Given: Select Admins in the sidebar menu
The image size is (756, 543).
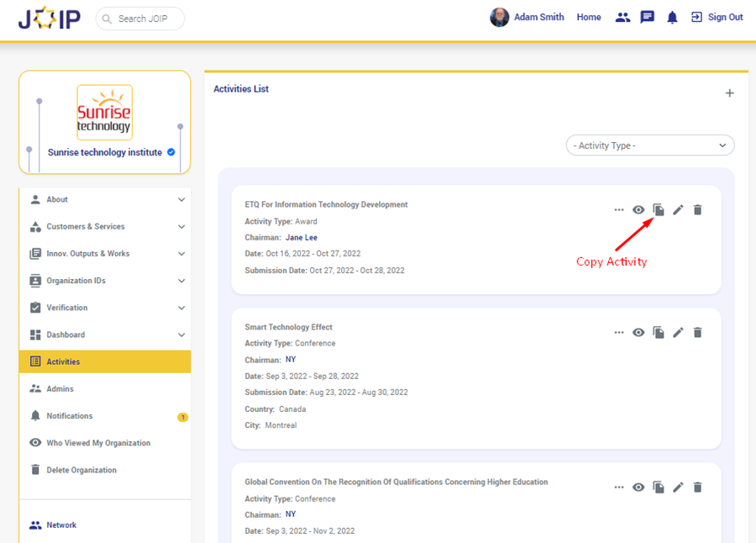Looking at the screenshot, I should pos(60,389).
